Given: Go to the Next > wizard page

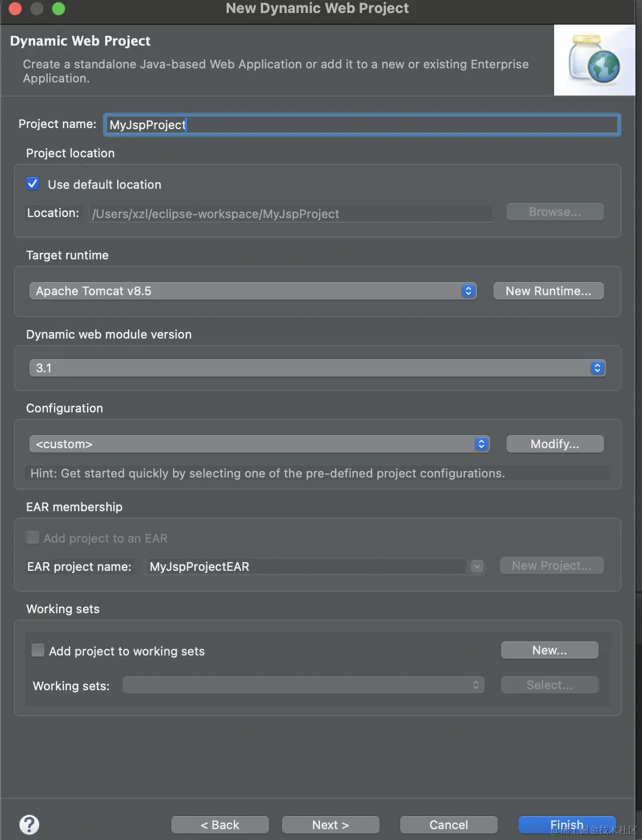Looking at the screenshot, I should click(330, 825).
